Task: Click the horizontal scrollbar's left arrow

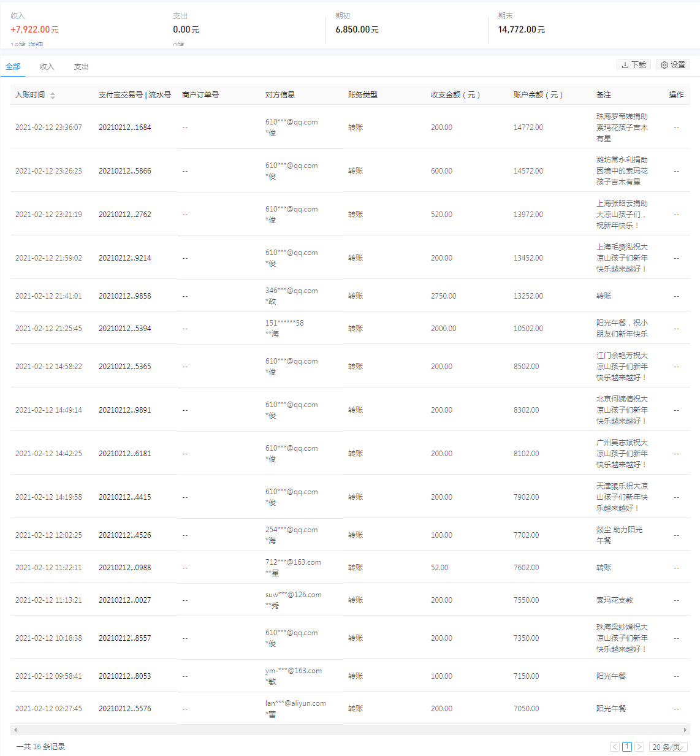Action: (x=15, y=730)
